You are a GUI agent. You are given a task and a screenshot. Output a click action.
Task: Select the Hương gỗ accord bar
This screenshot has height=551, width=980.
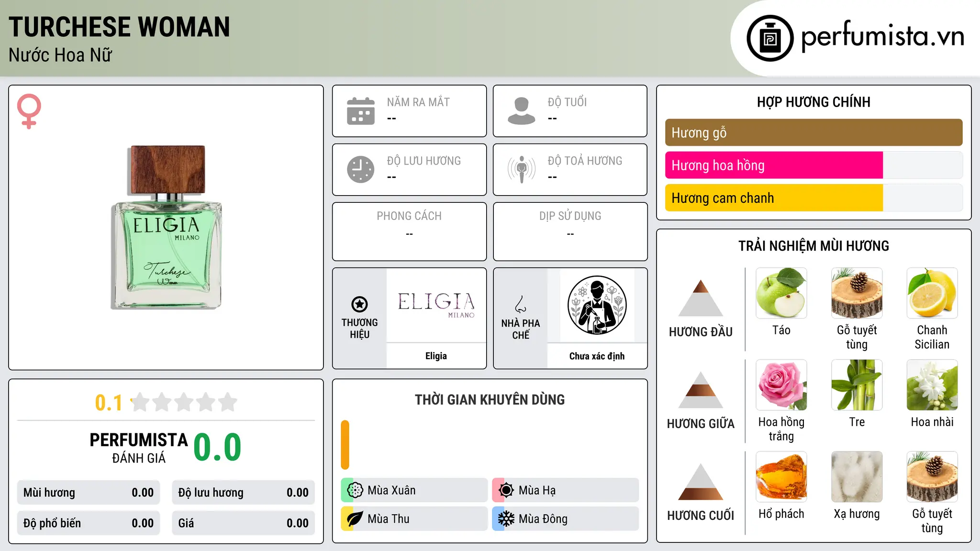(x=813, y=132)
